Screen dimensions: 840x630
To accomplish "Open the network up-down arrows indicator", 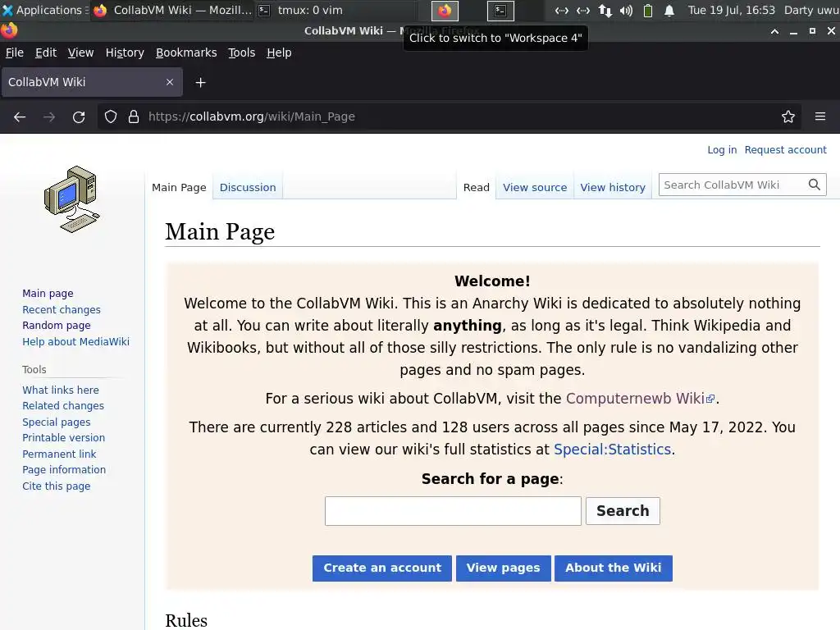I will (605, 10).
